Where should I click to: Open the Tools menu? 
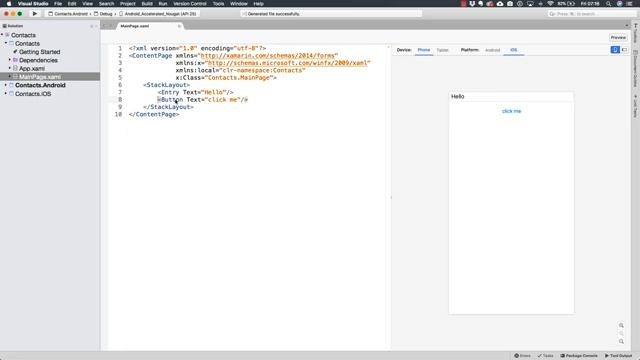218,4
